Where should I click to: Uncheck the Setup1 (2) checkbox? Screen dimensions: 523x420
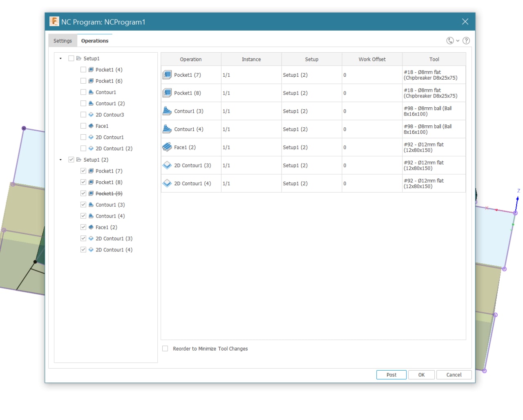click(x=71, y=160)
